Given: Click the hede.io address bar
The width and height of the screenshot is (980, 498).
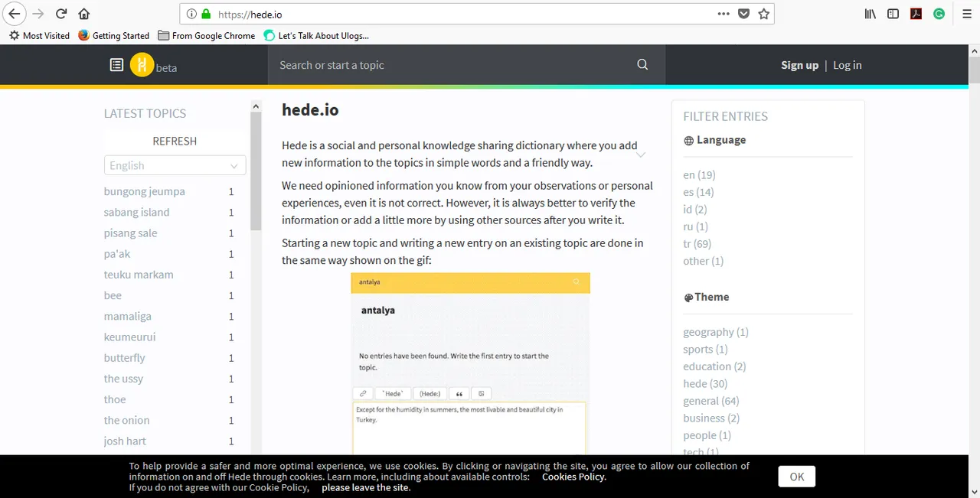Looking at the screenshot, I should [x=476, y=14].
